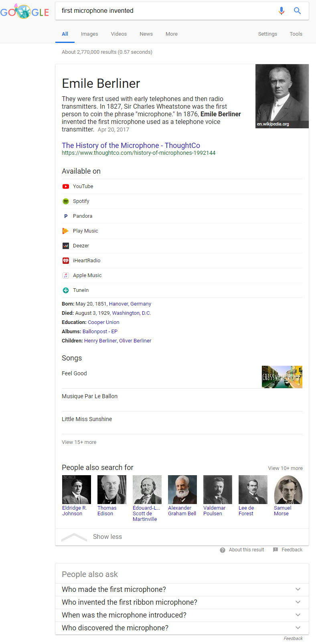Click the Google doodle logo
The image size is (316, 644).
[24, 11]
